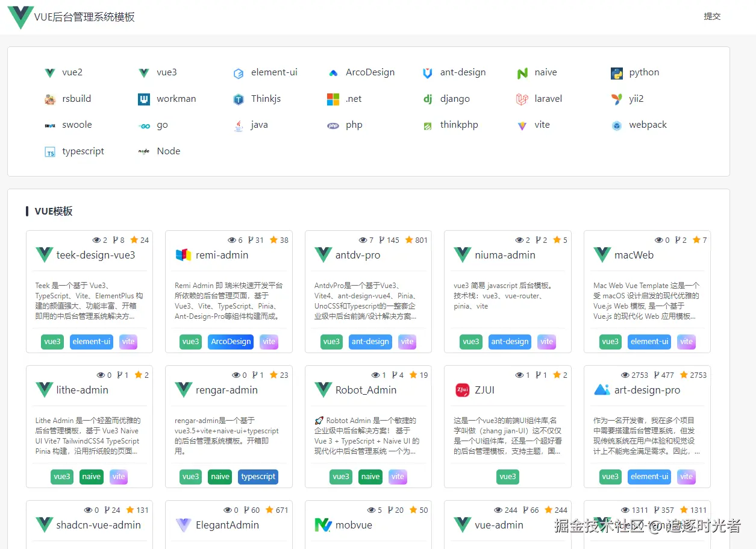This screenshot has height=549, width=756.
Task: Open the shadcn-vue-admin project title
Action: [x=98, y=525]
